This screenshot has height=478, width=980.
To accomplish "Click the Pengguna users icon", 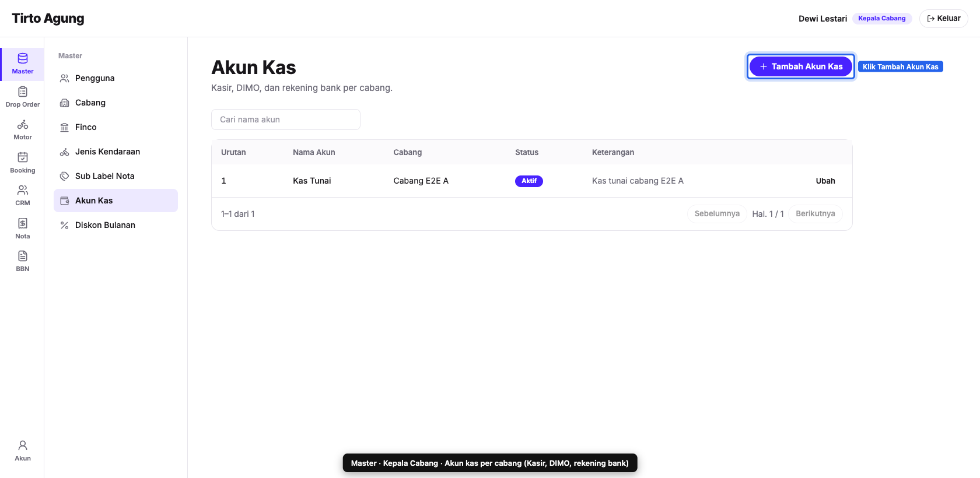I will pyautogui.click(x=65, y=78).
